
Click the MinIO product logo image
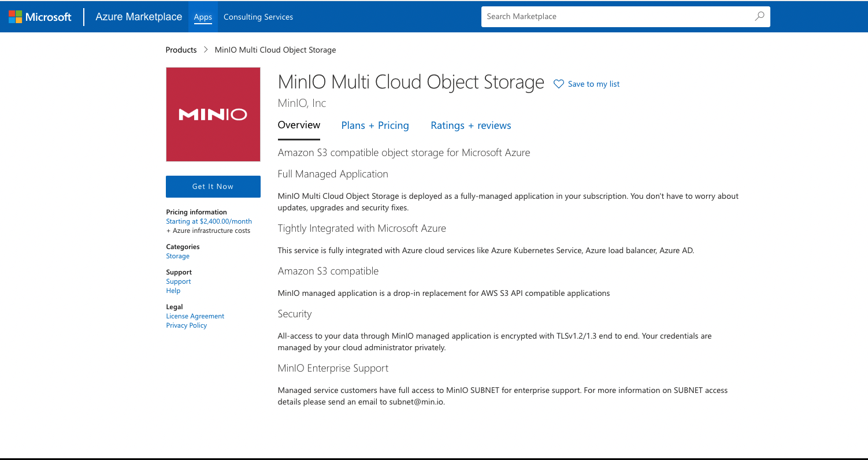[x=213, y=114]
